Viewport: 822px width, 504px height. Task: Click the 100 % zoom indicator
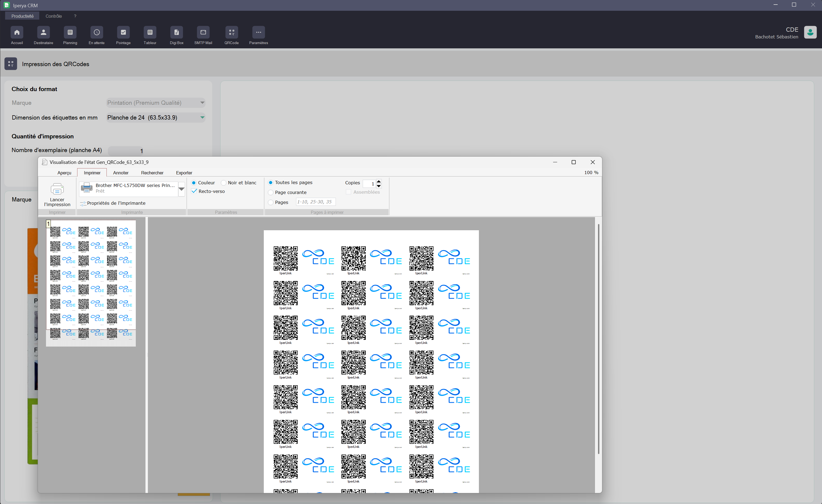tap(591, 172)
